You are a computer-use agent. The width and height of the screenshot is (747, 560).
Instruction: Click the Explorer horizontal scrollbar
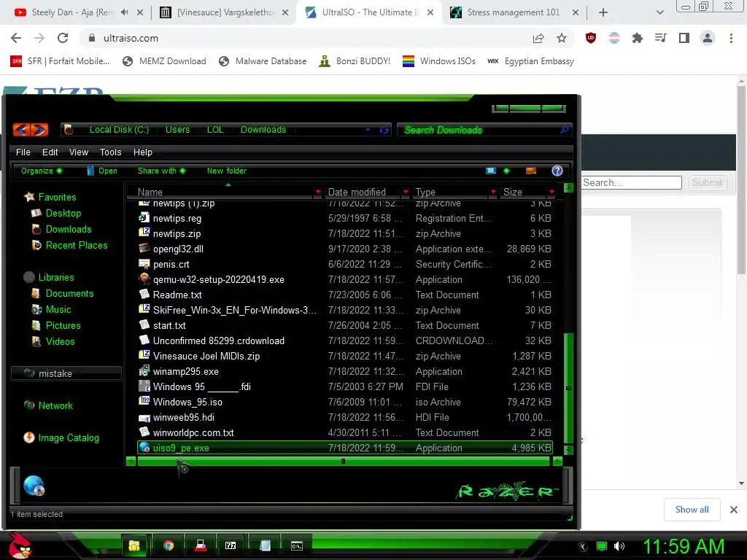click(x=343, y=462)
